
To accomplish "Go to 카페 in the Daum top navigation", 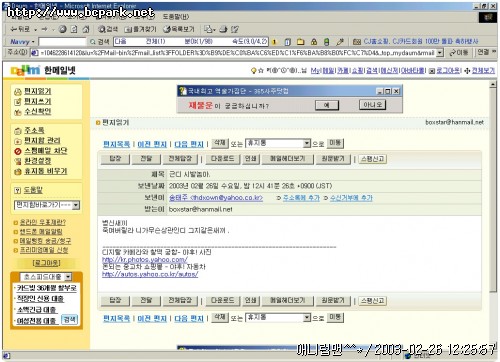I will [343, 70].
